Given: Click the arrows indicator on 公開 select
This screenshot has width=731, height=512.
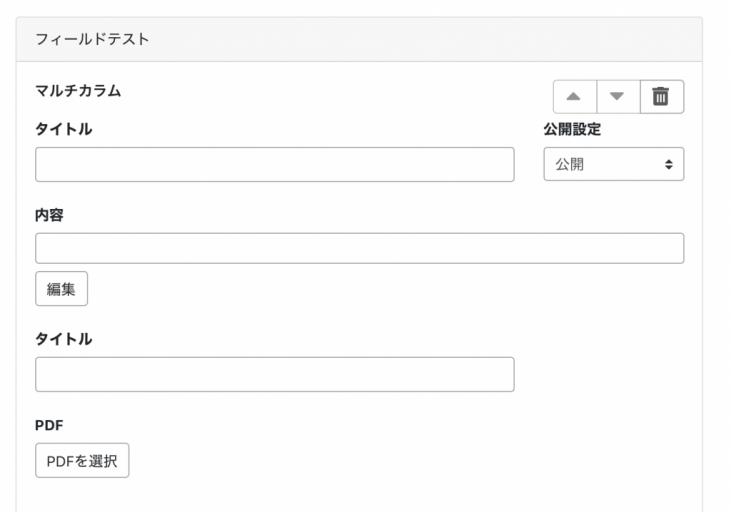Looking at the screenshot, I should (668, 165).
